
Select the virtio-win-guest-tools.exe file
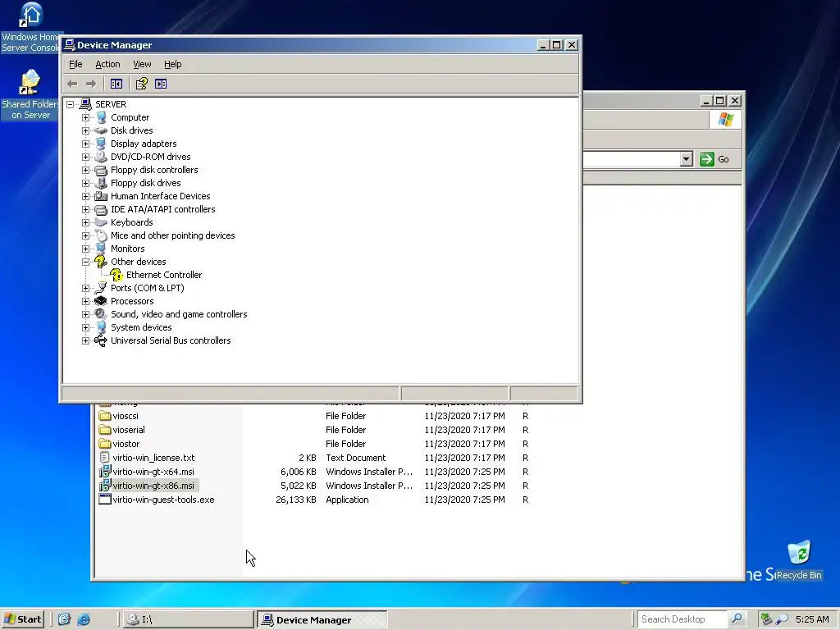pos(157,500)
